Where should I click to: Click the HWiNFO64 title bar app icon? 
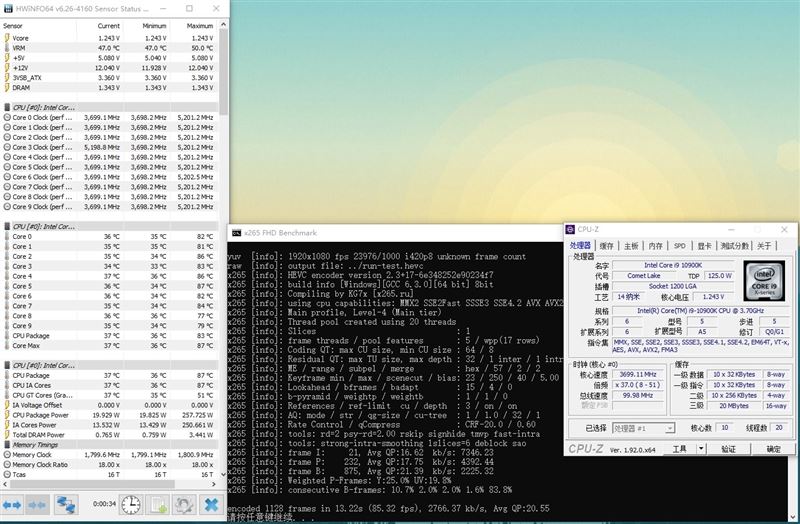click(8, 9)
